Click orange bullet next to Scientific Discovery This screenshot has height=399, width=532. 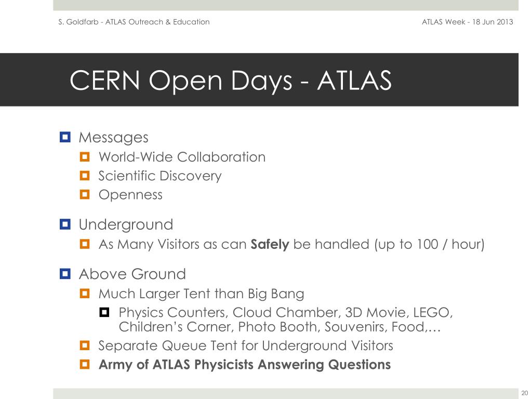click(85, 176)
